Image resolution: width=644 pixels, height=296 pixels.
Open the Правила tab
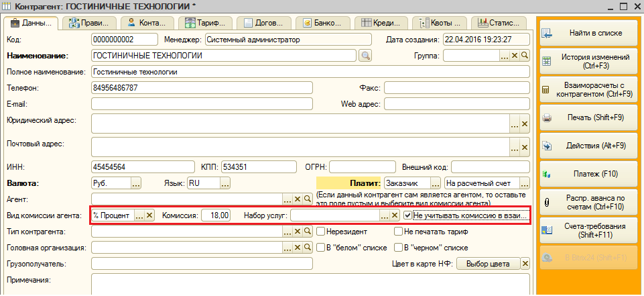(89, 23)
